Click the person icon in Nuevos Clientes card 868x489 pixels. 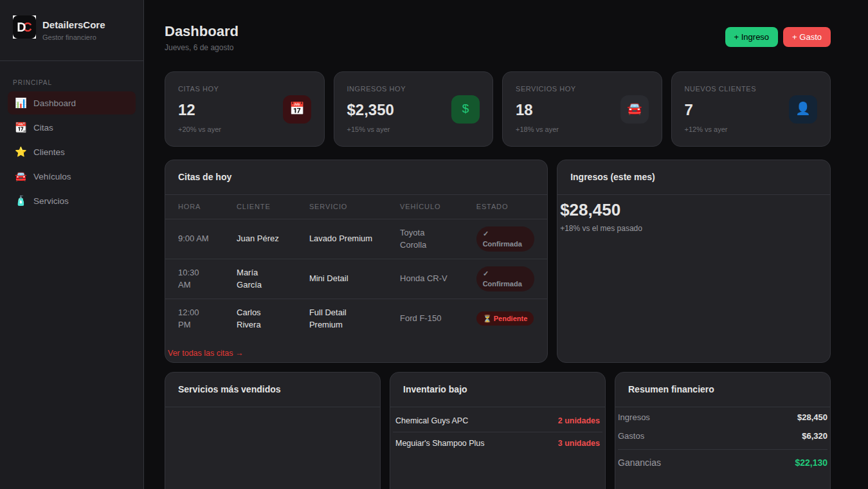click(803, 109)
